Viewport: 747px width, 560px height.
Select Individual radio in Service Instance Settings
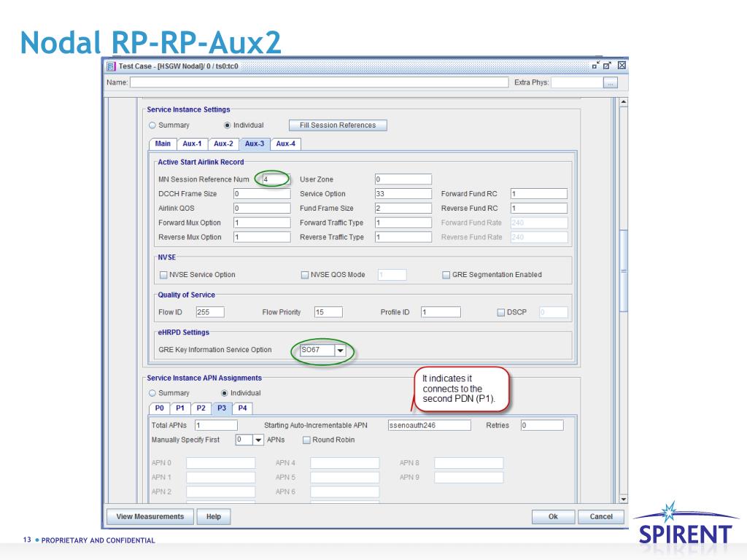click(x=228, y=125)
